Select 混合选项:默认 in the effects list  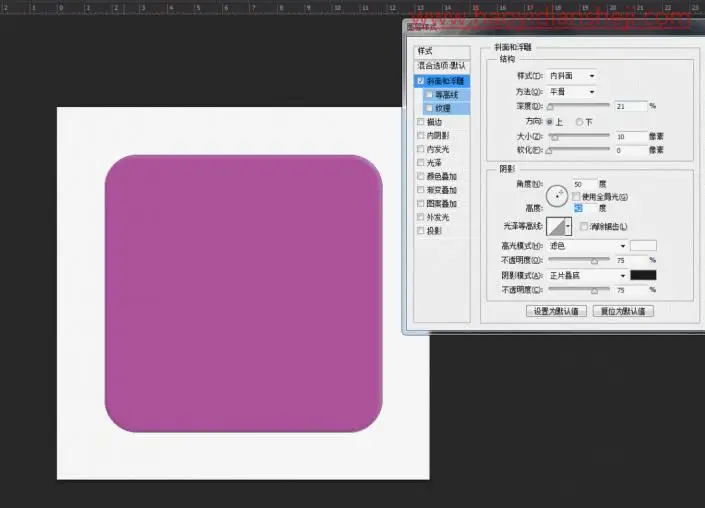point(442,66)
